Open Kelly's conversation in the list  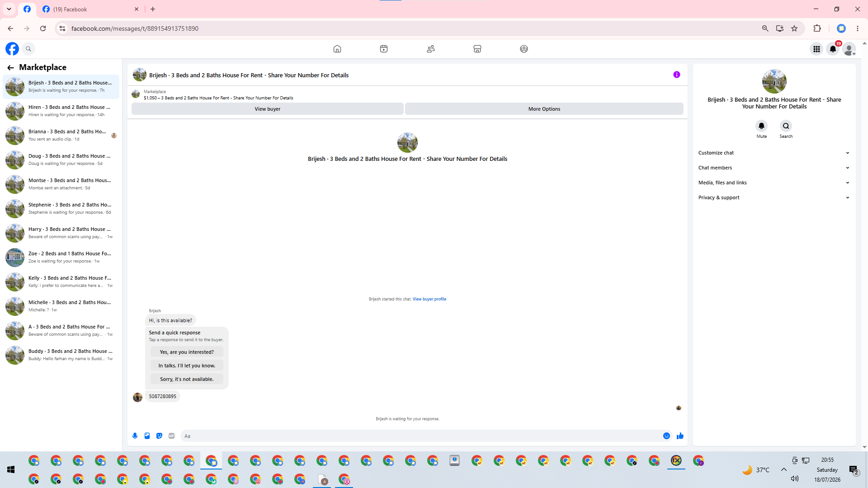pos(61,282)
